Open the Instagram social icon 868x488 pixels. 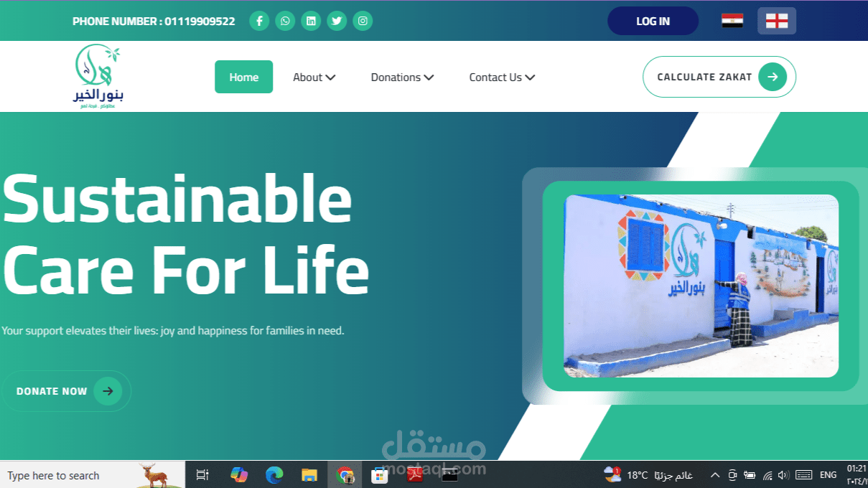tap(363, 21)
